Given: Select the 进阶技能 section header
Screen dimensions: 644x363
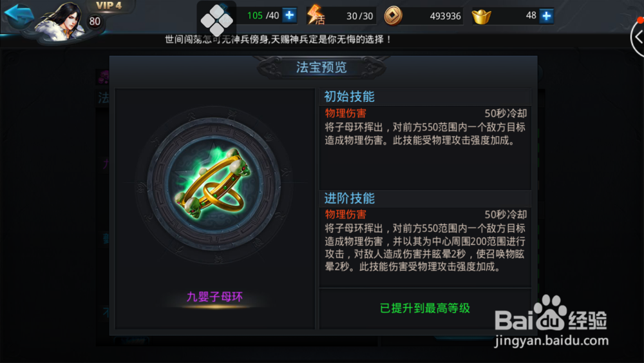Looking at the screenshot, I should point(350,198).
